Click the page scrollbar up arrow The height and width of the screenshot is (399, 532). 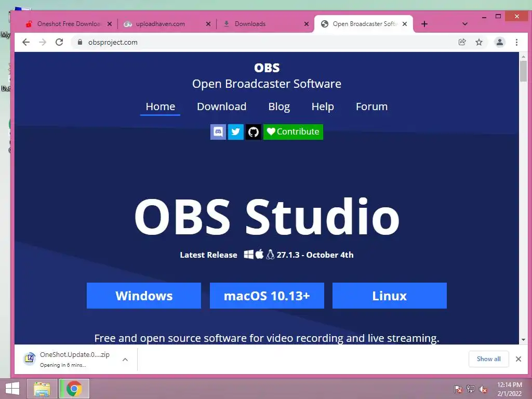(x=523, y=57)
